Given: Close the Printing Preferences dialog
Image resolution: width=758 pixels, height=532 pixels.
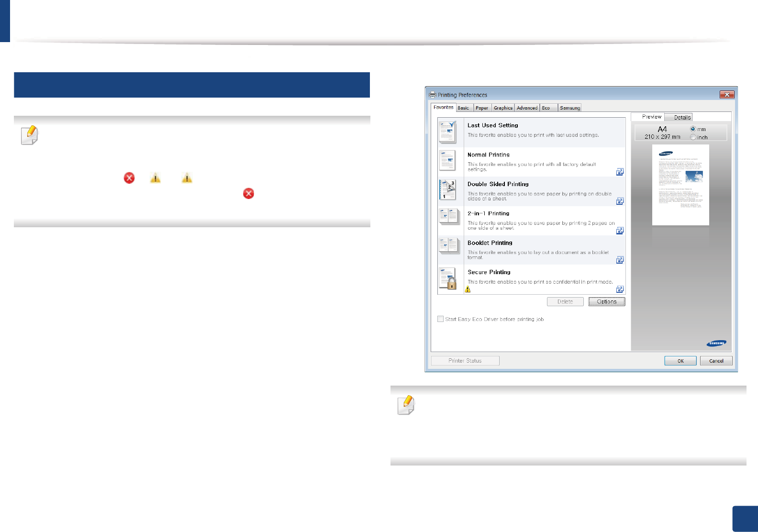Looking at the screenshot, I should 727,95.
